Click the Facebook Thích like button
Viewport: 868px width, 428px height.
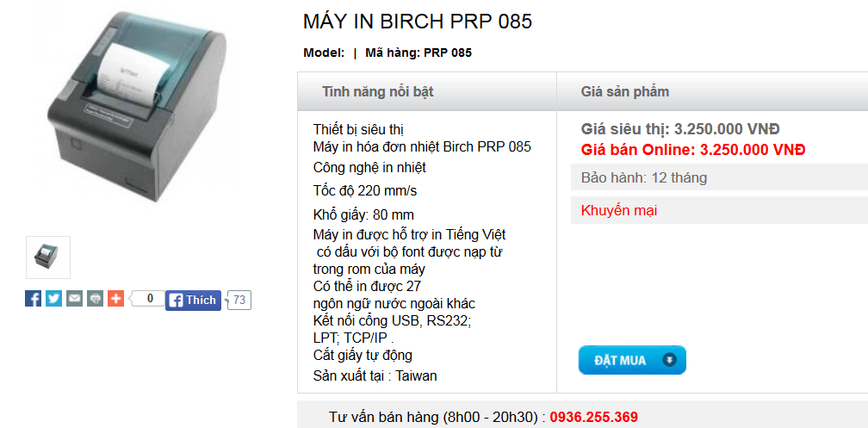pyautogui.click(x=193, y=300)
